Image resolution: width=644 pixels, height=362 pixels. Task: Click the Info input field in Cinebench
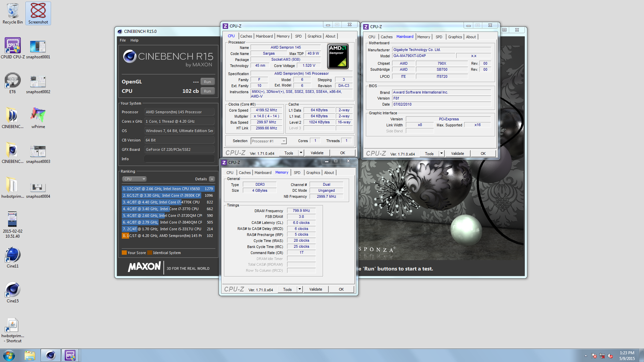click(179, 159)
